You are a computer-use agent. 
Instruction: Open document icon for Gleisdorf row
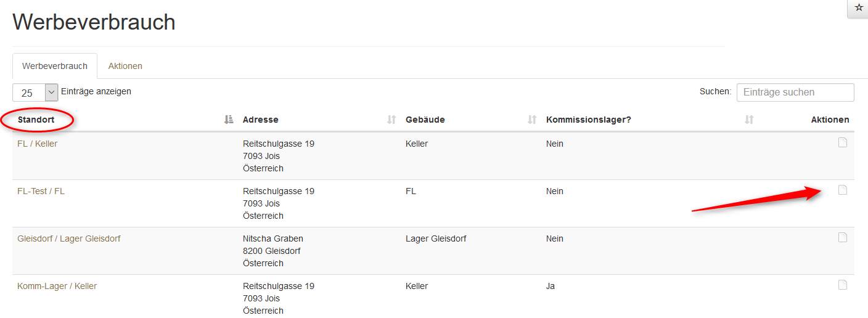tap(842, 238)
